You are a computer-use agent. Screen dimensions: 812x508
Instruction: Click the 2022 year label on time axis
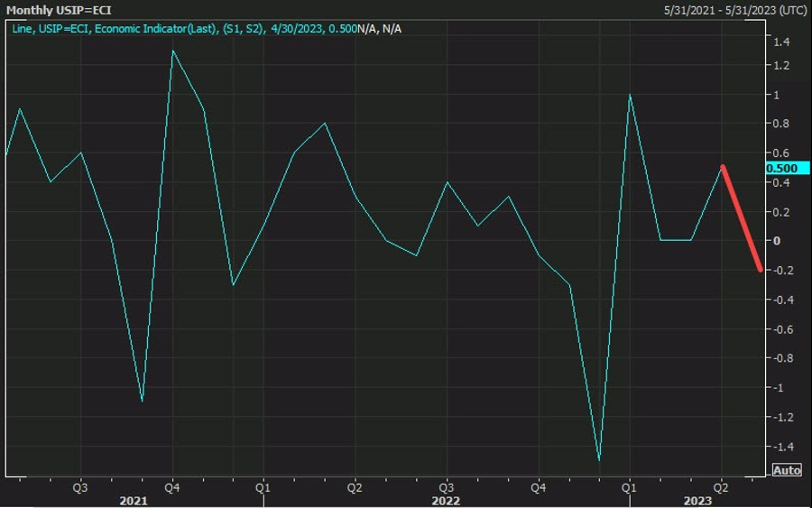(446, 501)
